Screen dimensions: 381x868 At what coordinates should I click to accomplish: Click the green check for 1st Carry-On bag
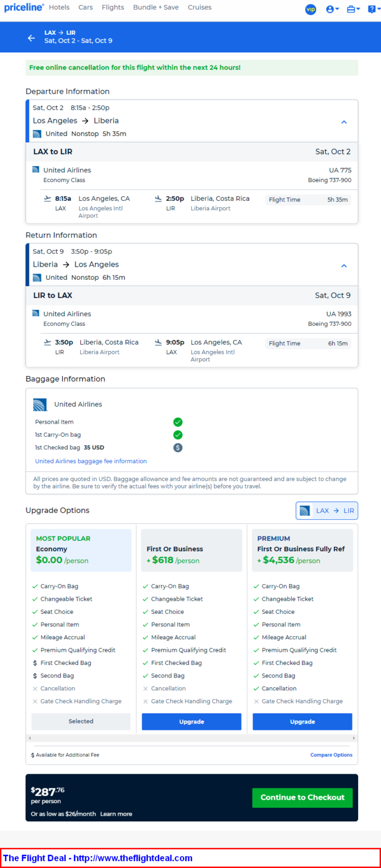178,435
